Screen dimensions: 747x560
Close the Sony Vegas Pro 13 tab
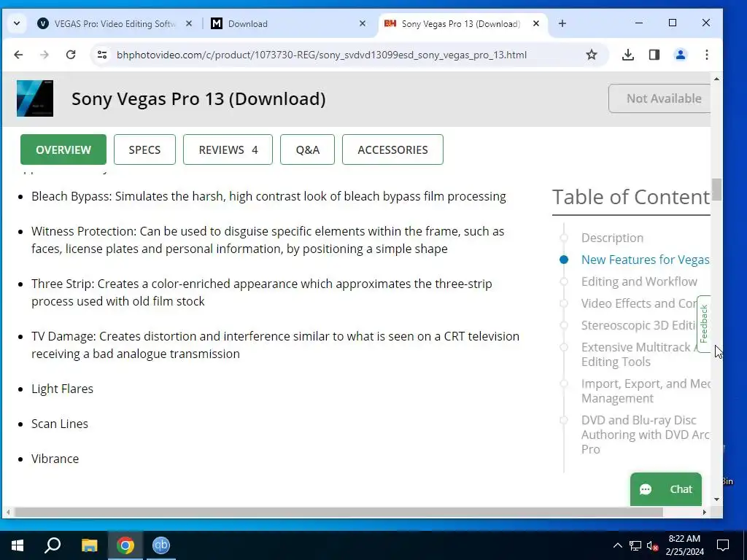coord(536,23)
